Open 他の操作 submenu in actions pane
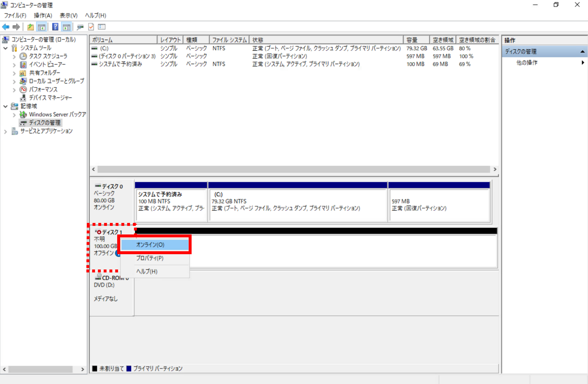Image resolution: width=588 pixels, height=384 pixels. tap(527, 63)
